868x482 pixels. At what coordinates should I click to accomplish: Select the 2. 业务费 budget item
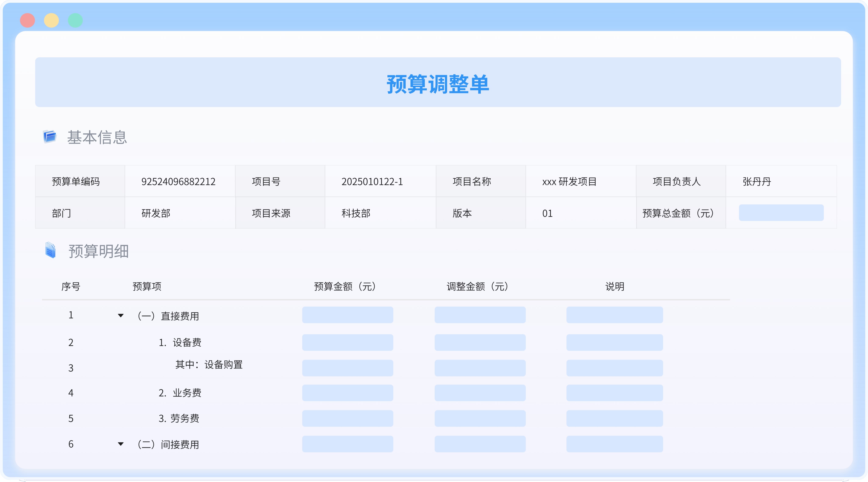(180, 393)
